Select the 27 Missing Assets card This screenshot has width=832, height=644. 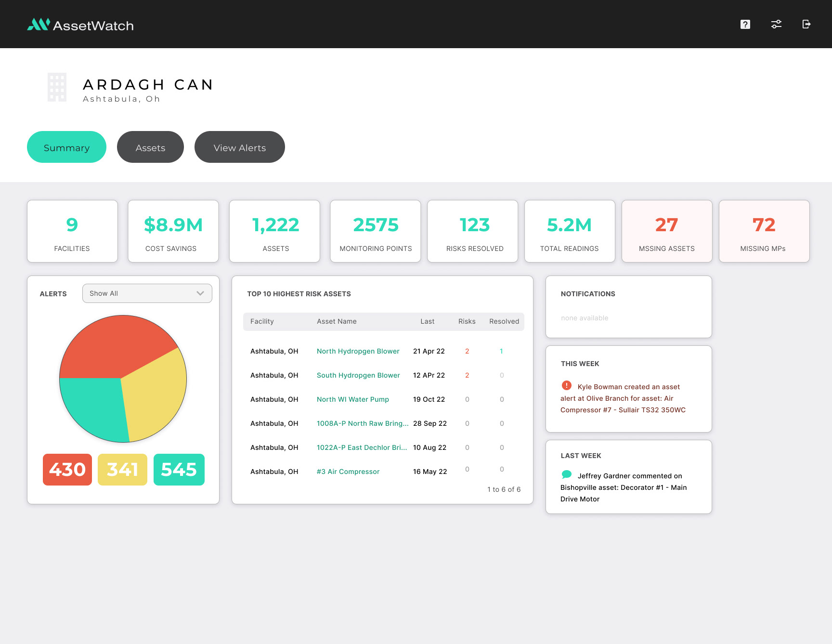point(667,231)
